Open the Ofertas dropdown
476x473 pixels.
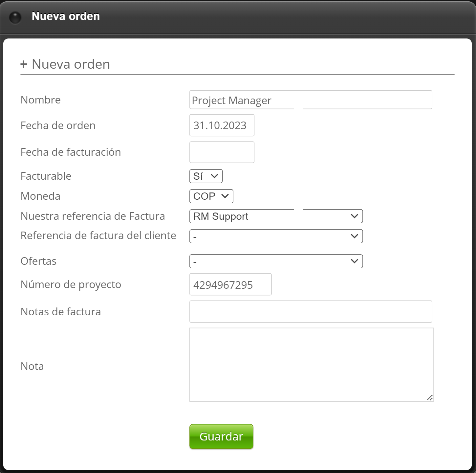tap(276, 261)
